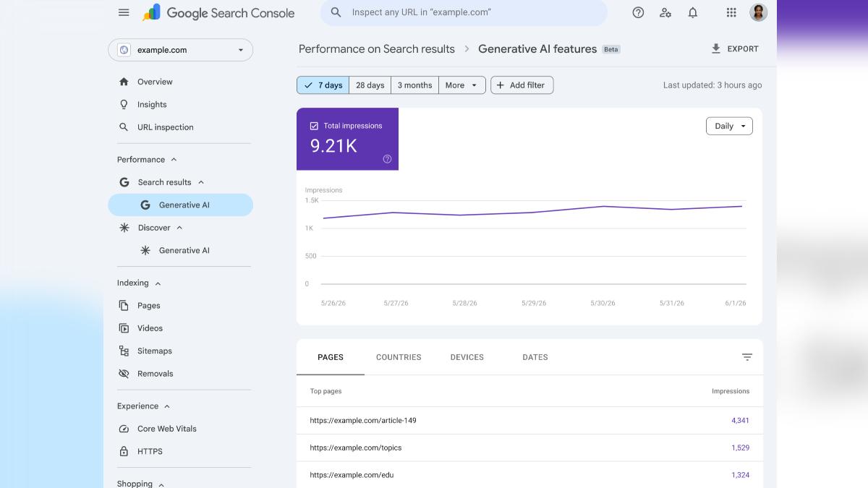The width and height of the screenshot is (868, 488).
Task: Open the table filter rows icon
Action: (747, 357)
